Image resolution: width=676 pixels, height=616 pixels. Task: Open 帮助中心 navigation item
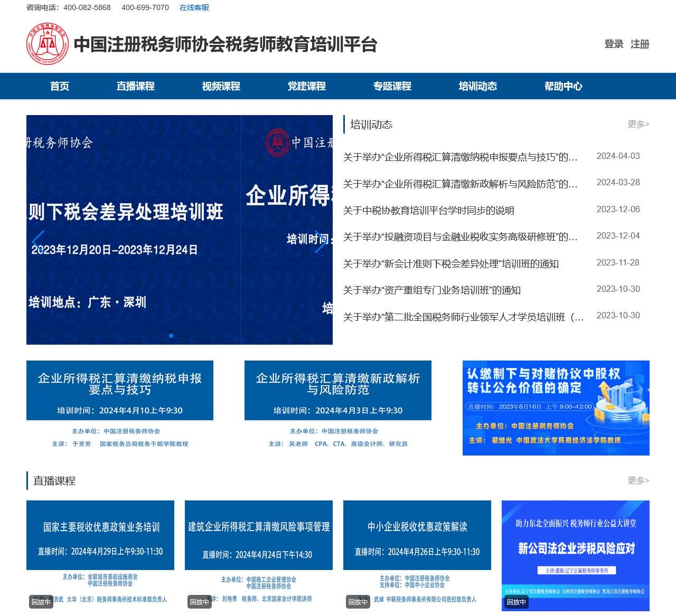coord(564,86)
